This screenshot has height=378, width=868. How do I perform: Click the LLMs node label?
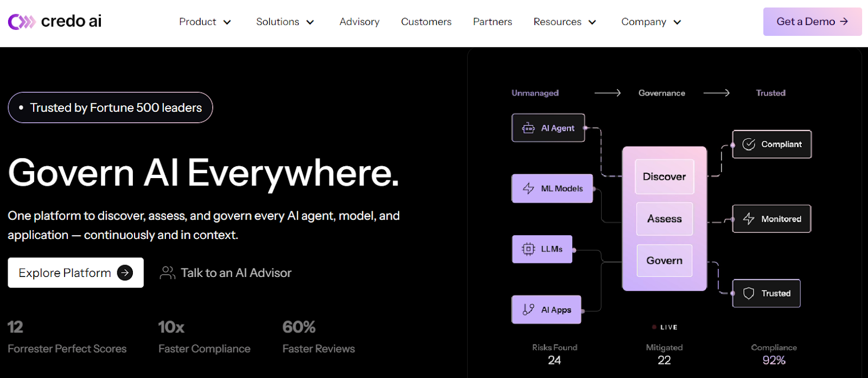coord(552,249)
